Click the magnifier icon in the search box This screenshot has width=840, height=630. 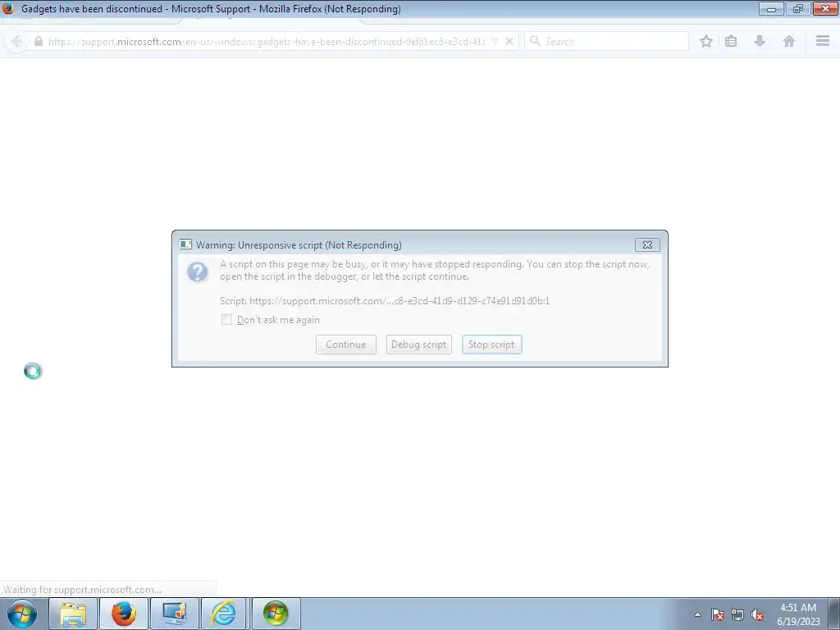(x=535, y=41)
